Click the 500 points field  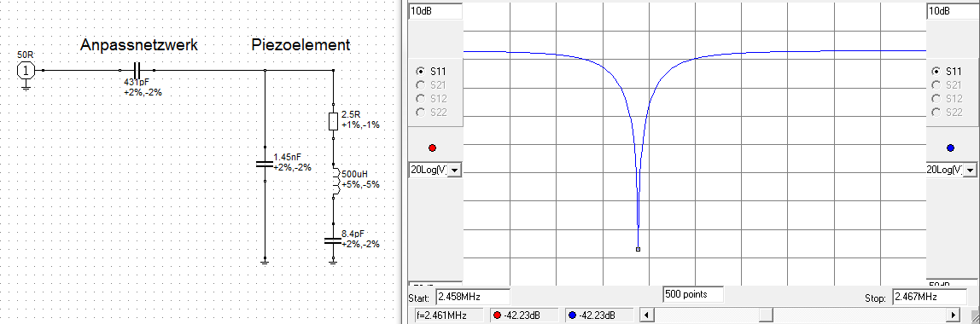(x=693, y=293)
